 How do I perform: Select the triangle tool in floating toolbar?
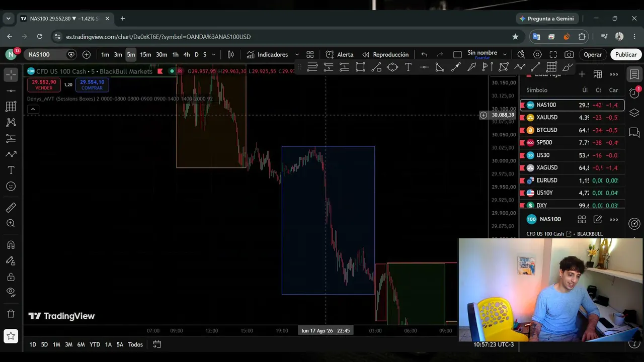point(440,67)
